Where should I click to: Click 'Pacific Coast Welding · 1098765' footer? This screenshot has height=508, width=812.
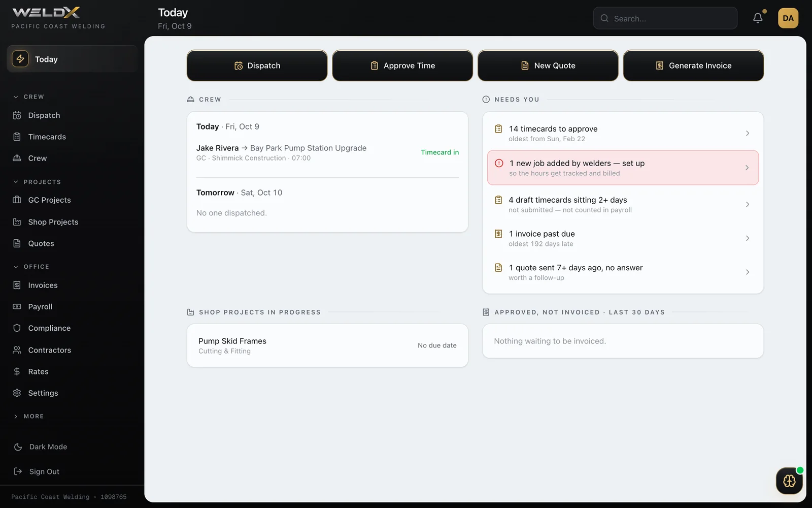pyautogui.click(x=69, y=497)
